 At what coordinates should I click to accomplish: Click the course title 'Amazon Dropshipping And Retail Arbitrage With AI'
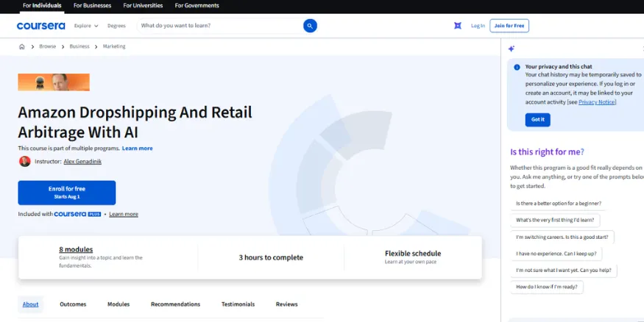click(135, 122)
